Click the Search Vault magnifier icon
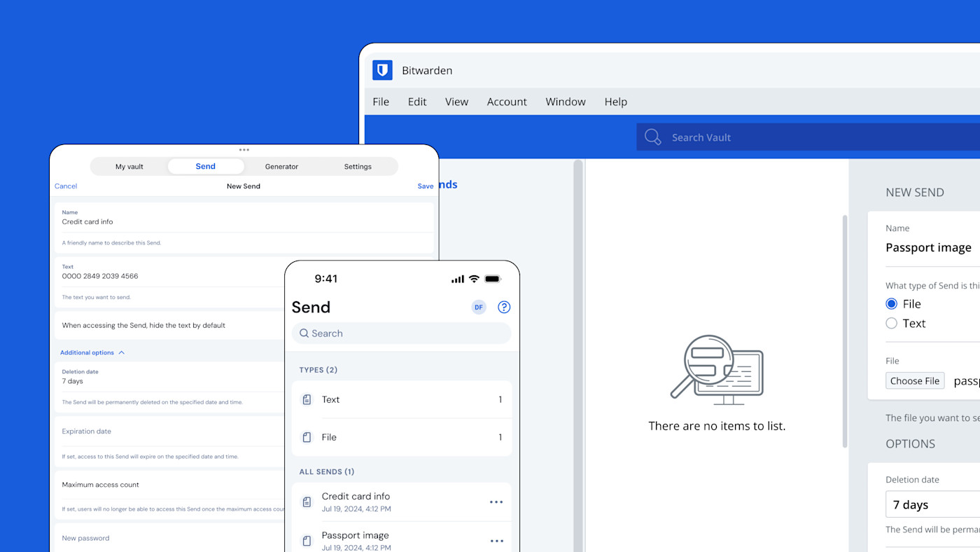Image resolution: width=980 pixels, height=552 pixels. 652,137
